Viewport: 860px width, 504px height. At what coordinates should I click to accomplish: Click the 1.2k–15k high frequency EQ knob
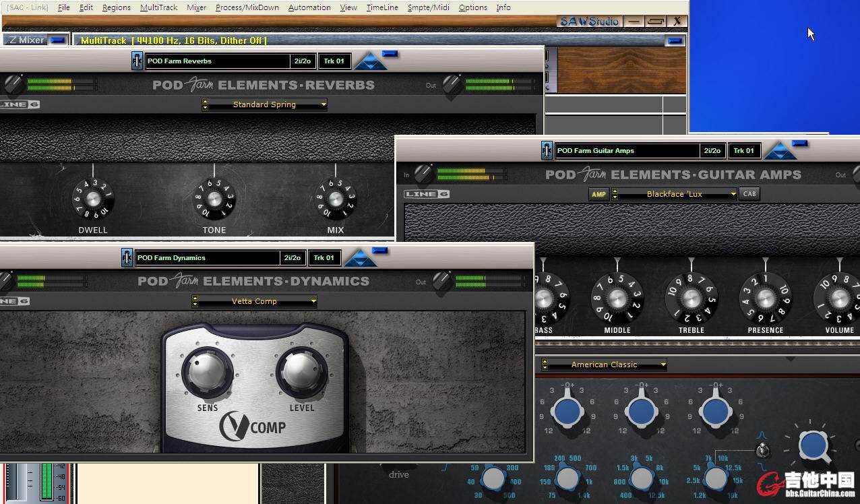(716, 478)
